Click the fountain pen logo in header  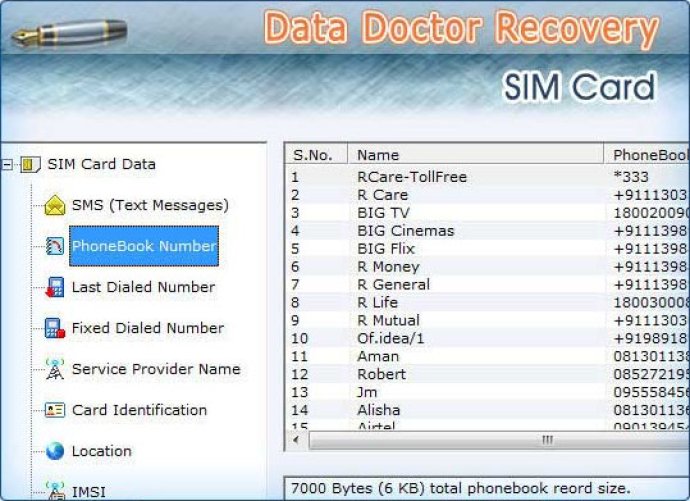point(69,33)
